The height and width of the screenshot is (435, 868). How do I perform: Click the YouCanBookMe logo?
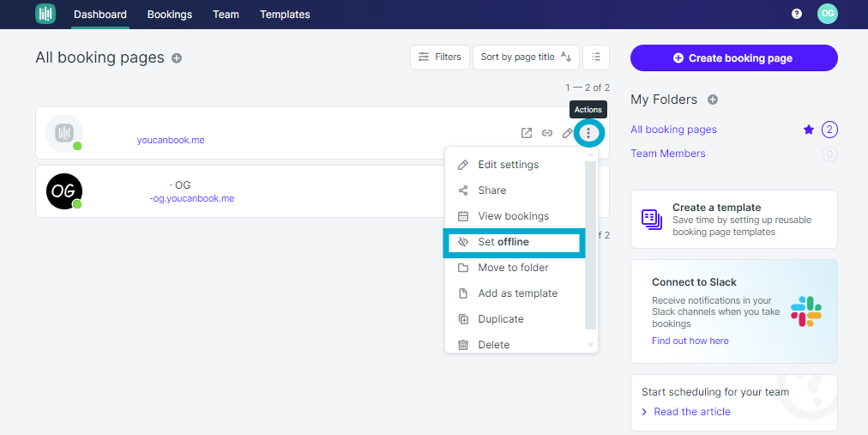45,14
